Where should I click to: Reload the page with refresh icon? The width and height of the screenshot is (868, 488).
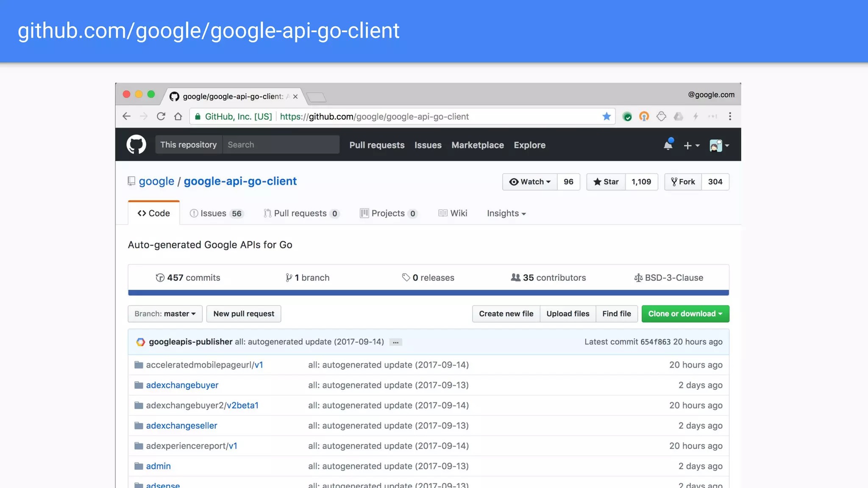(x=161, y=116)
